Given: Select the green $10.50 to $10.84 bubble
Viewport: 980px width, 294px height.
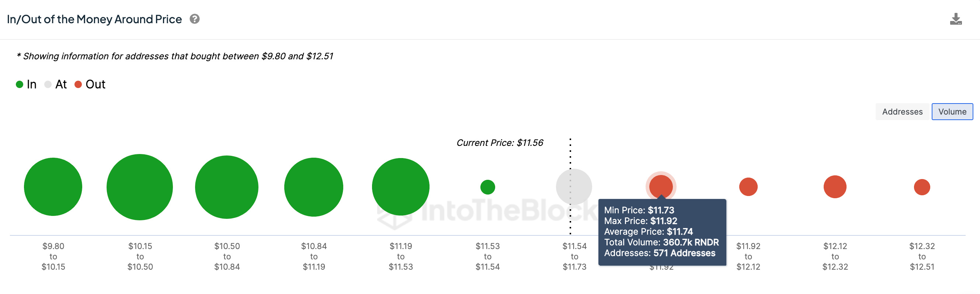Looking at the screenshot, I should 227,187.
